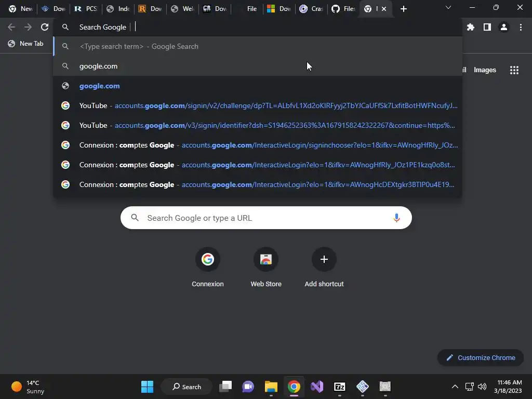Select the google.com search suggestion

(258, 66)
